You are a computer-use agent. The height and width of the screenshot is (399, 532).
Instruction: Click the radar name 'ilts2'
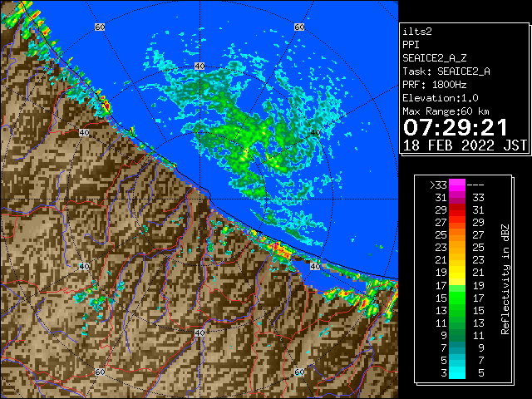point(417,32)
